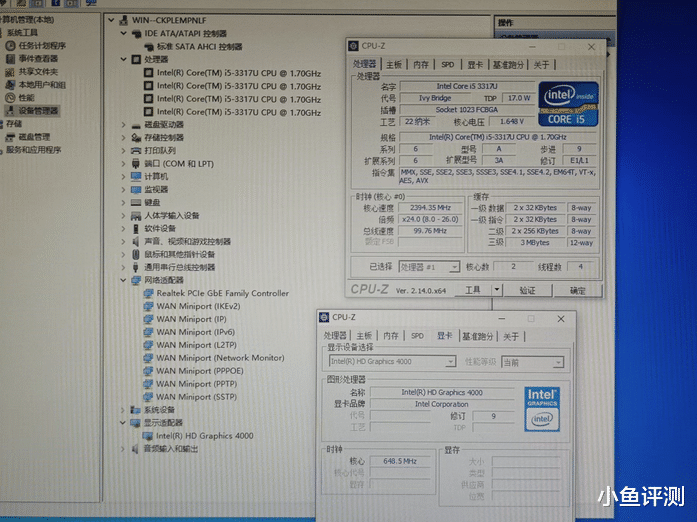Select WAN Miniport (PPPOE) in device tree
The width and height of the screenshot is (697, 522).
tap(200, 371)
